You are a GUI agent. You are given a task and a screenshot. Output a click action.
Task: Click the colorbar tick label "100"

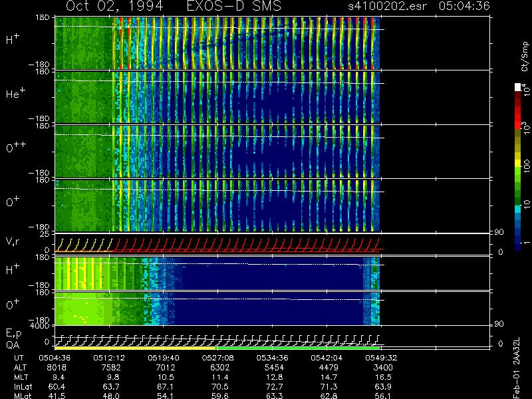[x=527, y=166]
